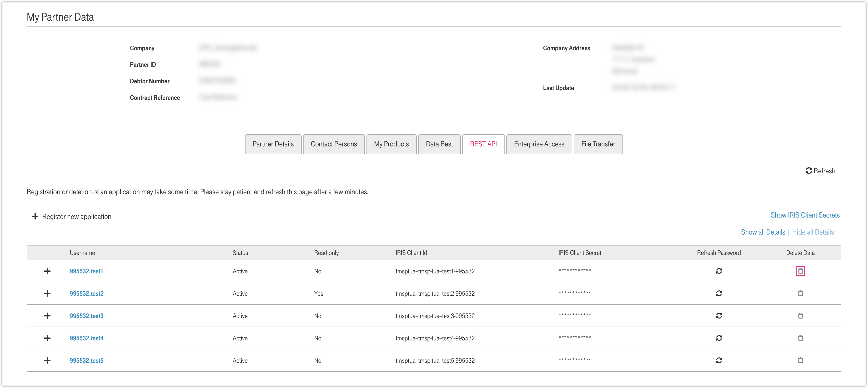This screenshot has width=868, height=388.
Task: Open the Enterprise Access tab
Action: click(539, 144)
